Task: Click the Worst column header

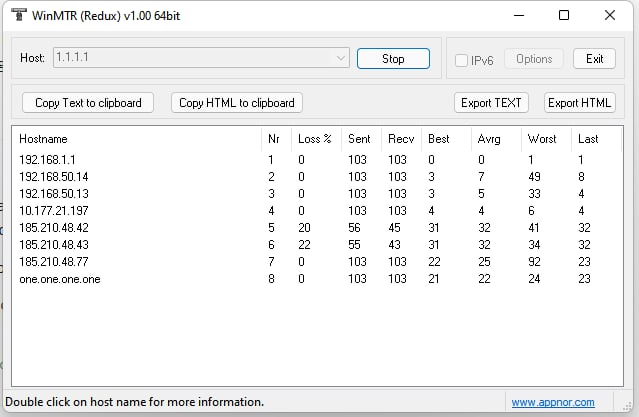Action: tap(542, 139)
